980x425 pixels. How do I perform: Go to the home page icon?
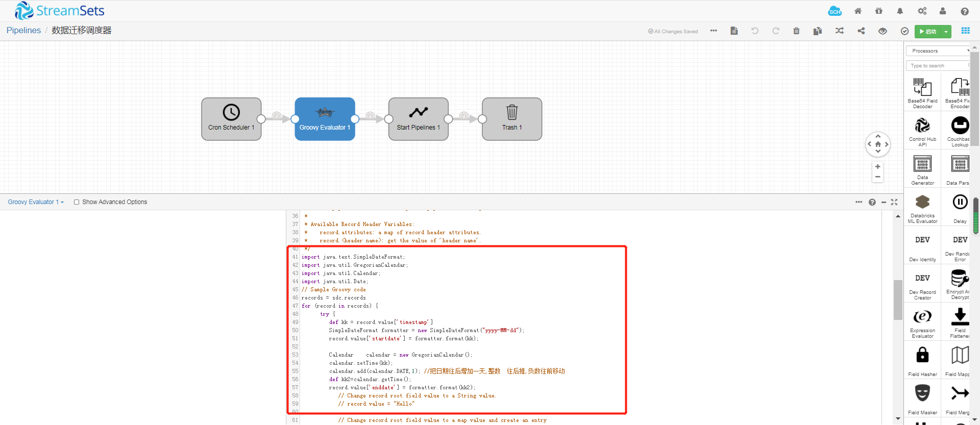pyautogui.click(x=858, y=11)
